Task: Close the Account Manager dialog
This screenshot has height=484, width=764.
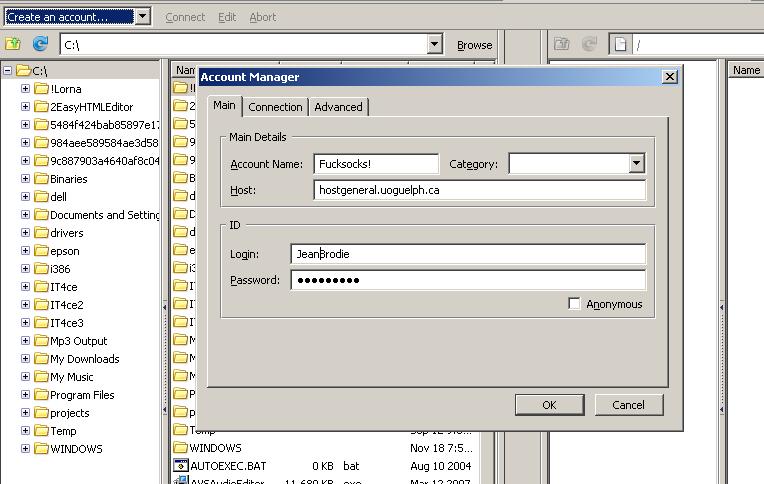Action: coord(670,77)
